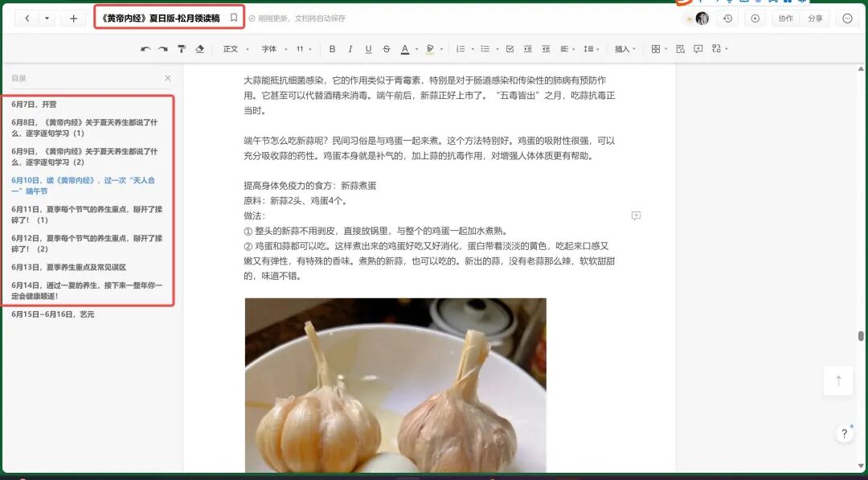Open the last toolbar icon with grid squares
This screenshot has height=480, width=868.
pos(716,49)
